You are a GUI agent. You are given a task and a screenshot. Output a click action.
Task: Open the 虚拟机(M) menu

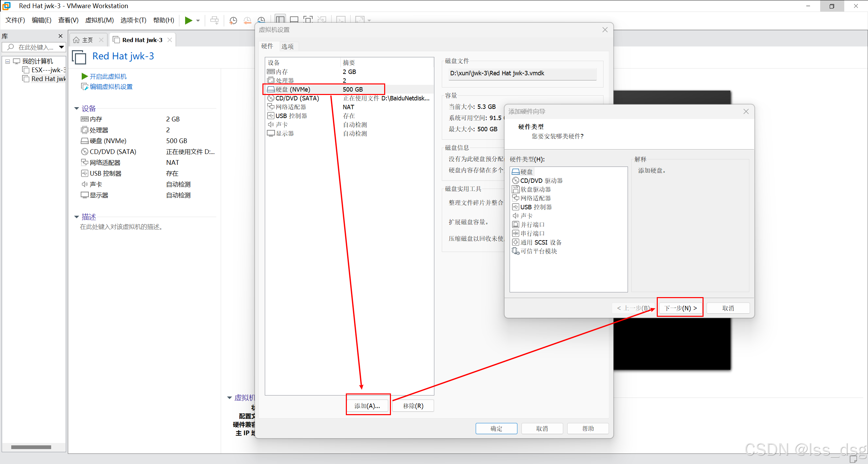pos(99,20)
